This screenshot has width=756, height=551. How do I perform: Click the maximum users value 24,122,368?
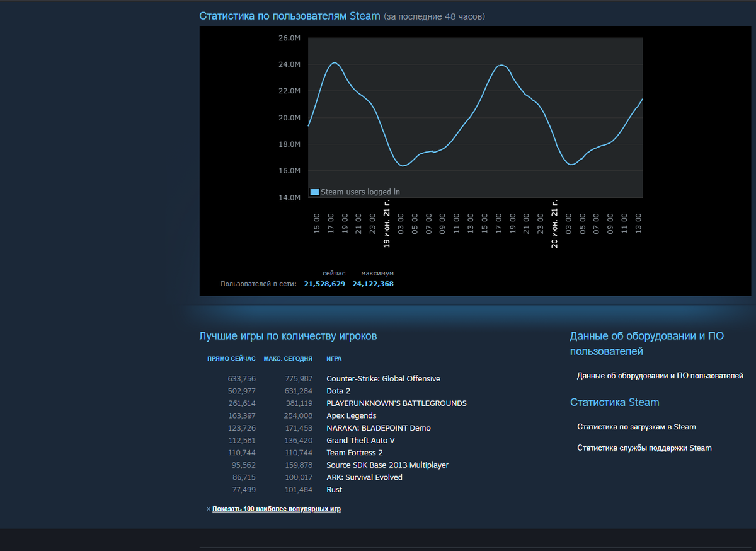tap(373, 284)
